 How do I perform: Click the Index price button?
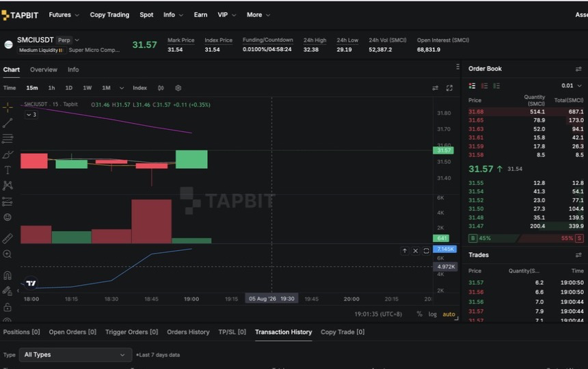coord(139,88)
